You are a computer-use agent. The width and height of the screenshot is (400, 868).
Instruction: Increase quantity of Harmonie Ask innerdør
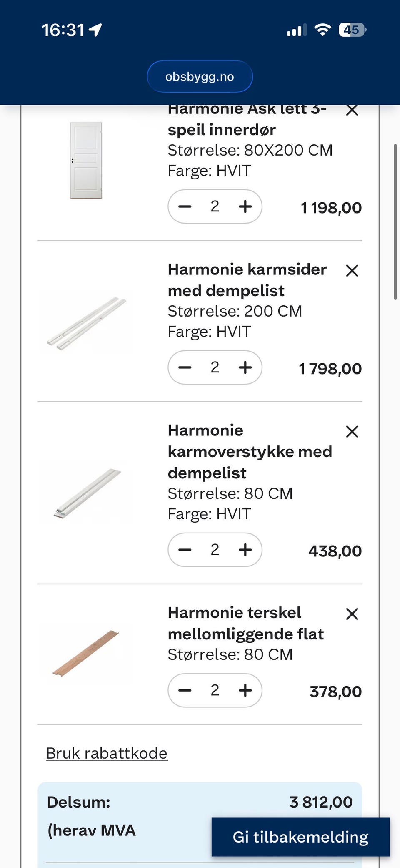pos(245,206)
